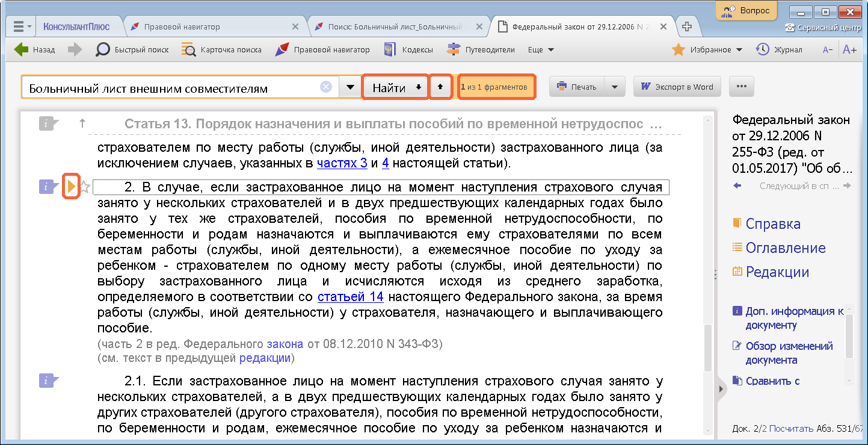Open Карточка поиска search card
The image size is (868, 445).
pyautogui.click(x=221, y=50)
